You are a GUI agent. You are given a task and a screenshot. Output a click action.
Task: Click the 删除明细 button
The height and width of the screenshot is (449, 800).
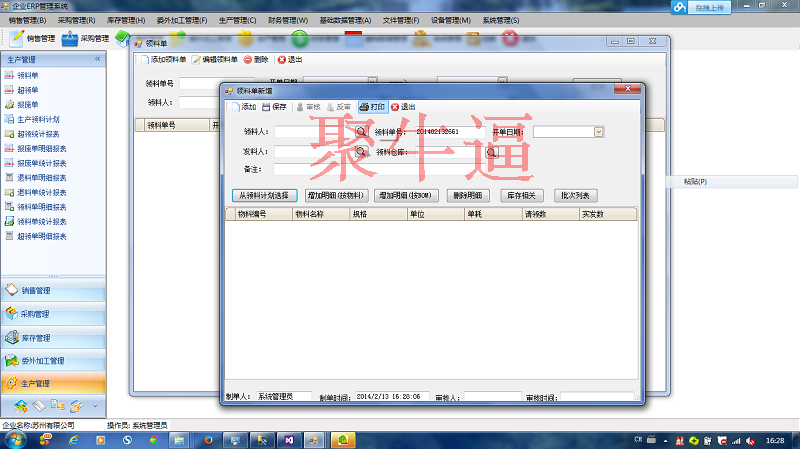(468, 195)
